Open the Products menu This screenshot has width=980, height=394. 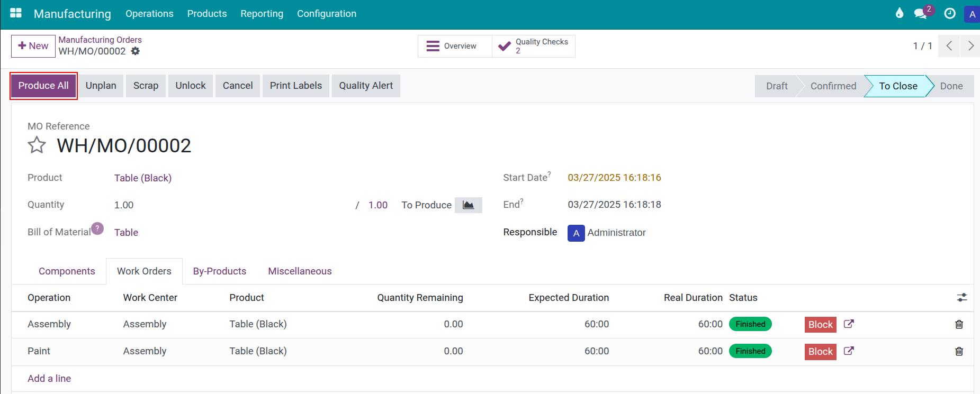tap(207, 14)
